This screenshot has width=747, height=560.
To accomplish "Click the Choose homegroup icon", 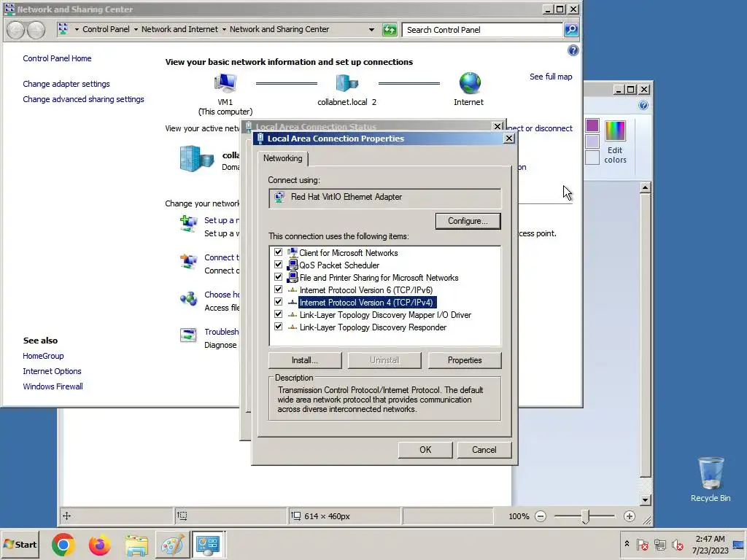I will coord(189,298).
